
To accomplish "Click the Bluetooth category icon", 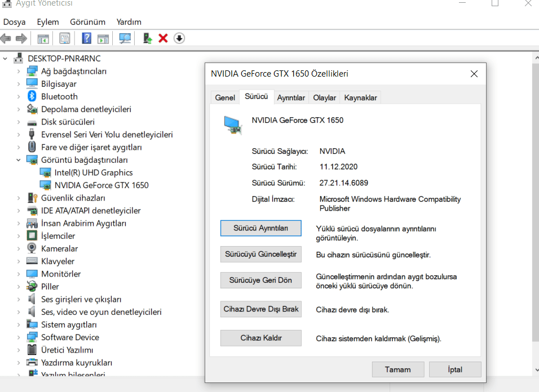I will pos(32,96).
